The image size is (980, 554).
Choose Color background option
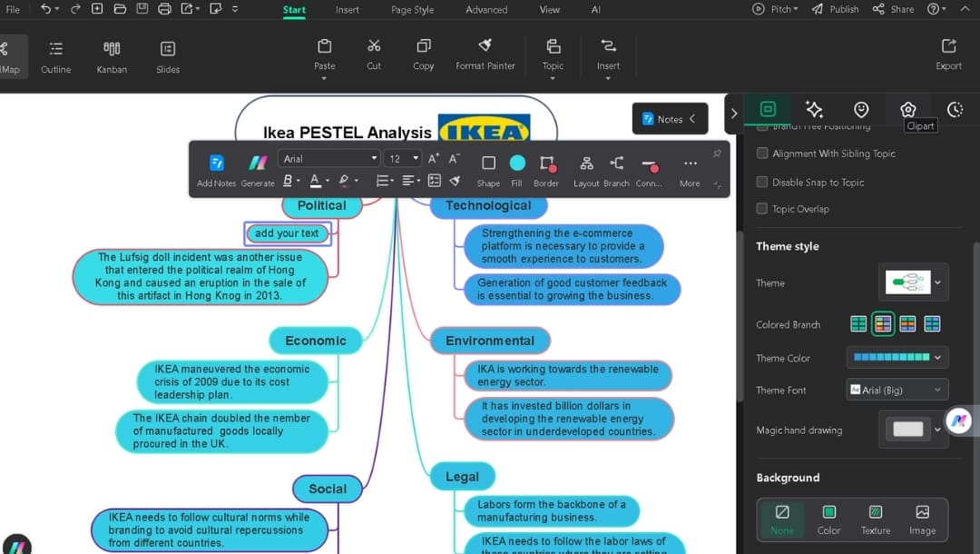(x=828, y=519)
